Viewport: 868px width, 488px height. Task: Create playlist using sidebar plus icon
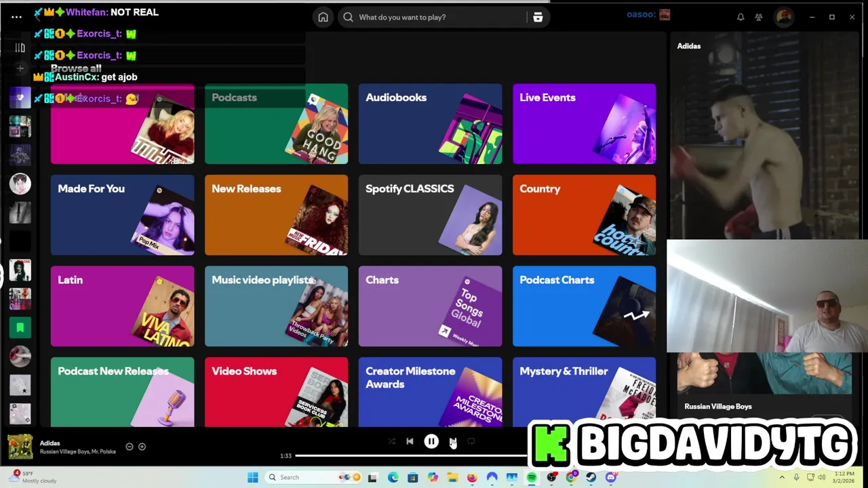click(20, 68)
